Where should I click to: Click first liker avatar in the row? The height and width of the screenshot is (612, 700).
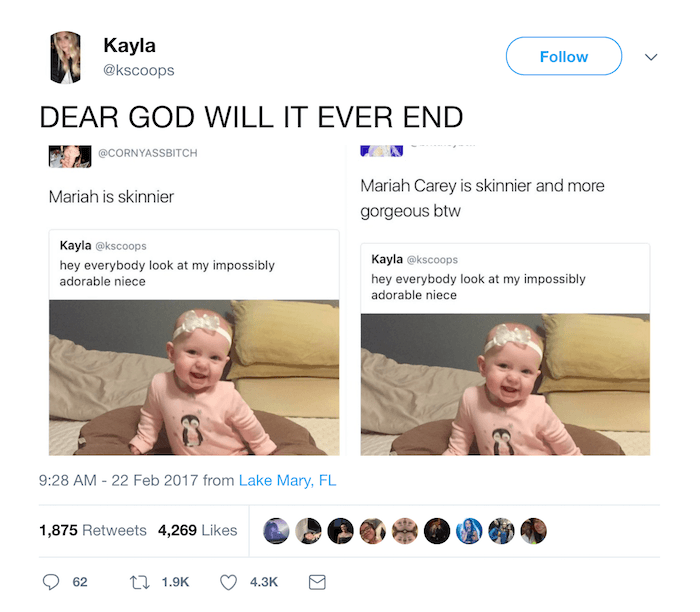[x=277, y=531]
